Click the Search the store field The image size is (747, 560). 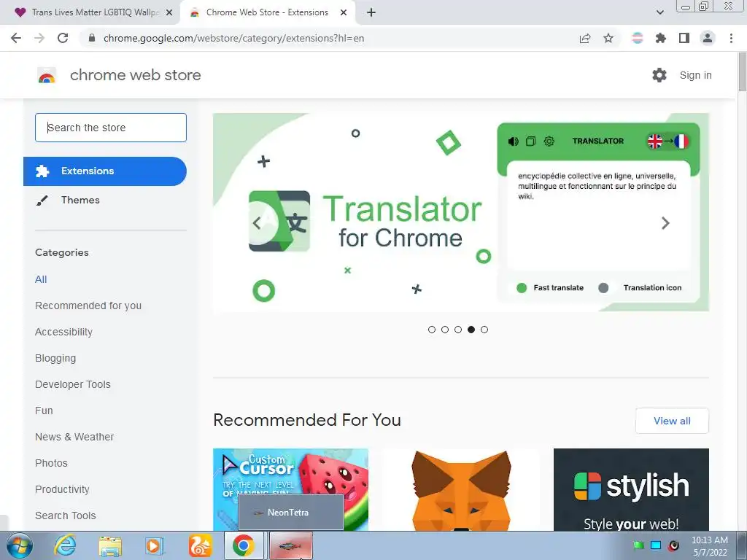(x=111, y=128)
